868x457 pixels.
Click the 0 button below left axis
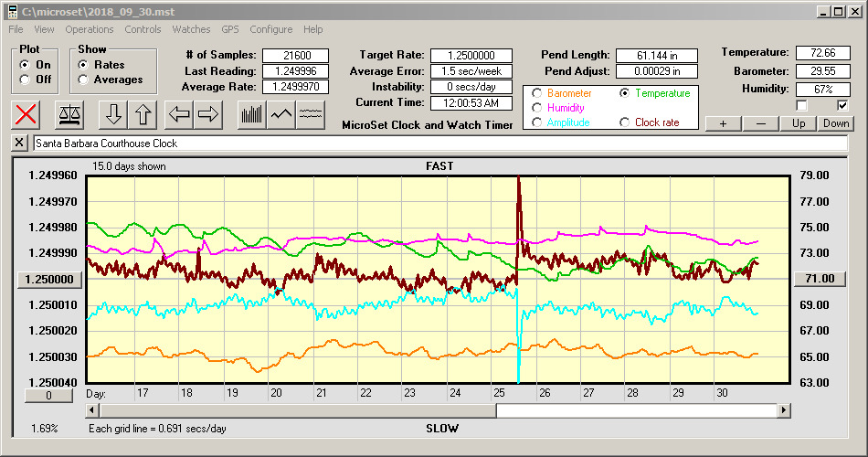(48, 396)
